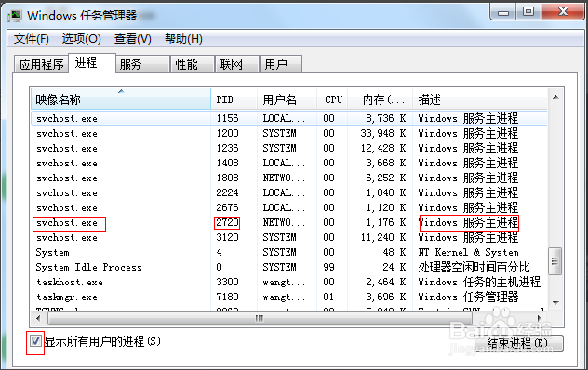Switch to the 应用程序 tab
Image resolution: width=588 pixels, height=370 pixels.
tap(41, 64)
